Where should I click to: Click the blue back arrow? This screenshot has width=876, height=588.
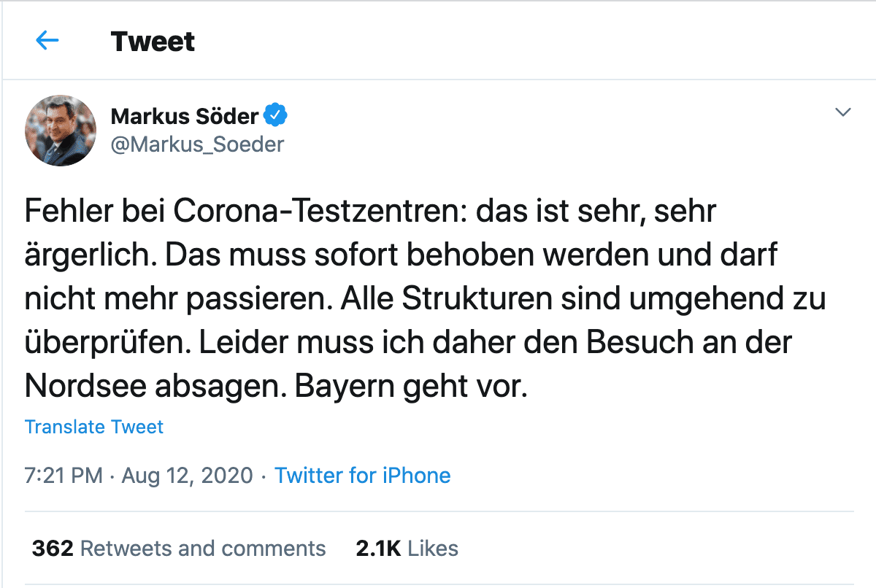(47, 41)
